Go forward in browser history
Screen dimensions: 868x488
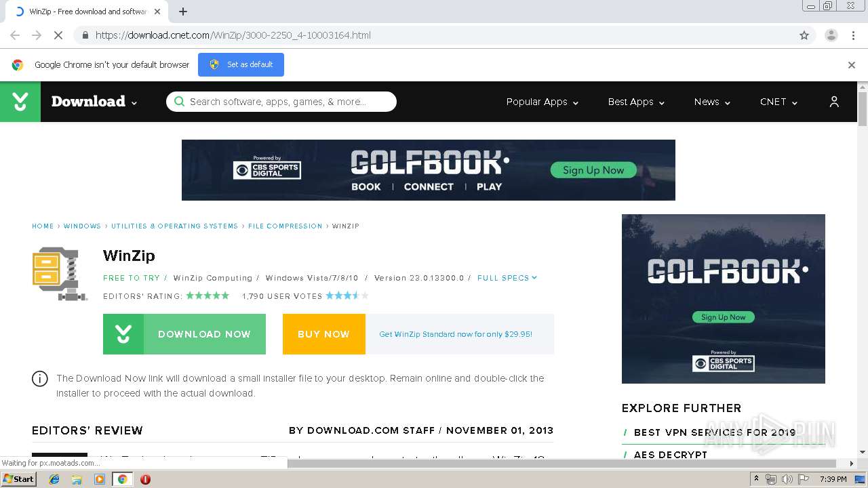[37, 35]
